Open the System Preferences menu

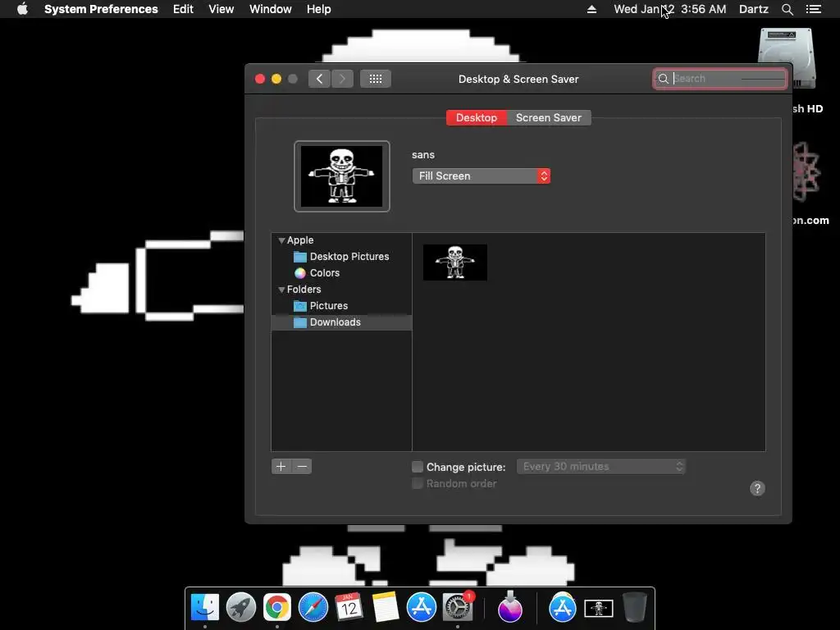coord(101,9)
